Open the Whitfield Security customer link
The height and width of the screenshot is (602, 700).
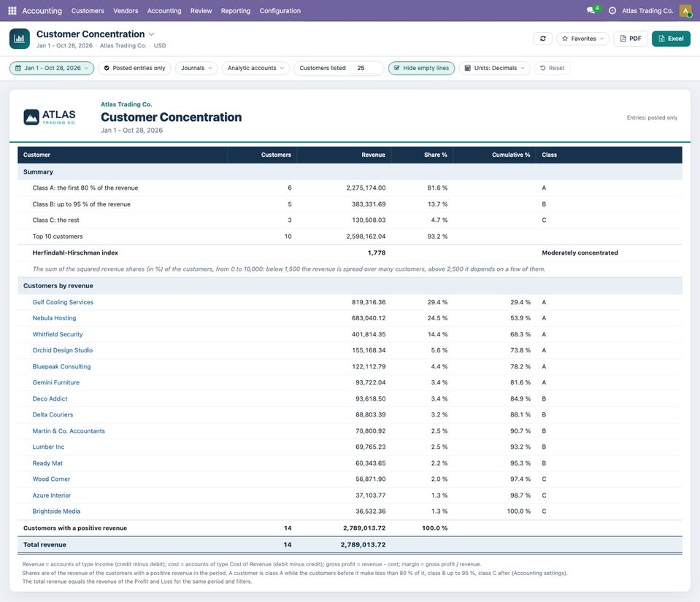point(58,334)
